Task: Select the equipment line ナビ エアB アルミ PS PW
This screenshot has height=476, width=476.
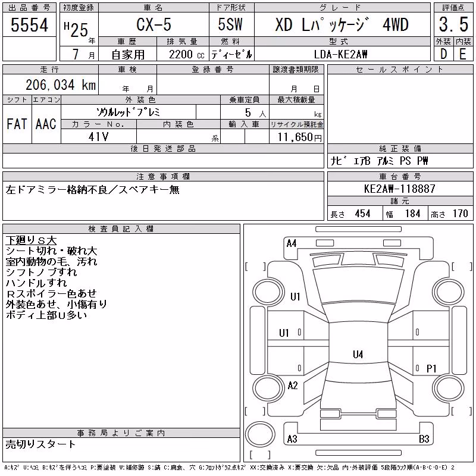Action: click(379, 161)
